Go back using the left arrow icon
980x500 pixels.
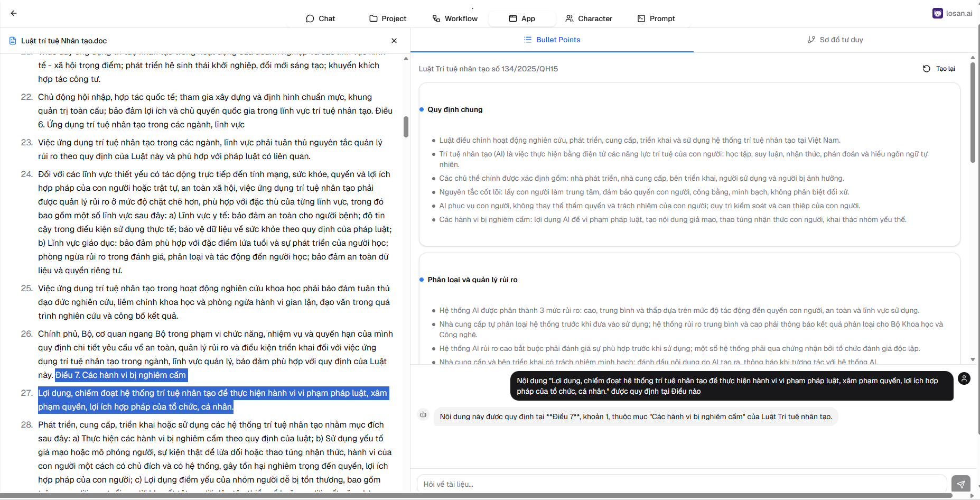click(x=14, y=13)
